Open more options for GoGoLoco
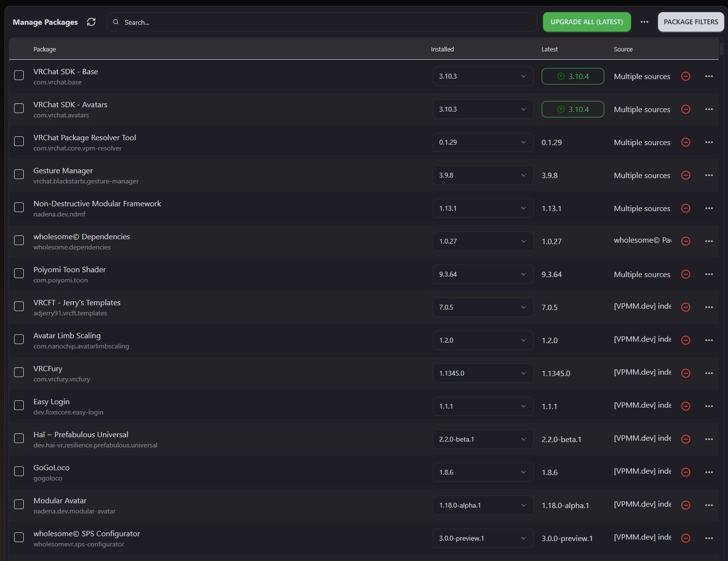Screen dimensions: 728x561 [x=709, y=472]
